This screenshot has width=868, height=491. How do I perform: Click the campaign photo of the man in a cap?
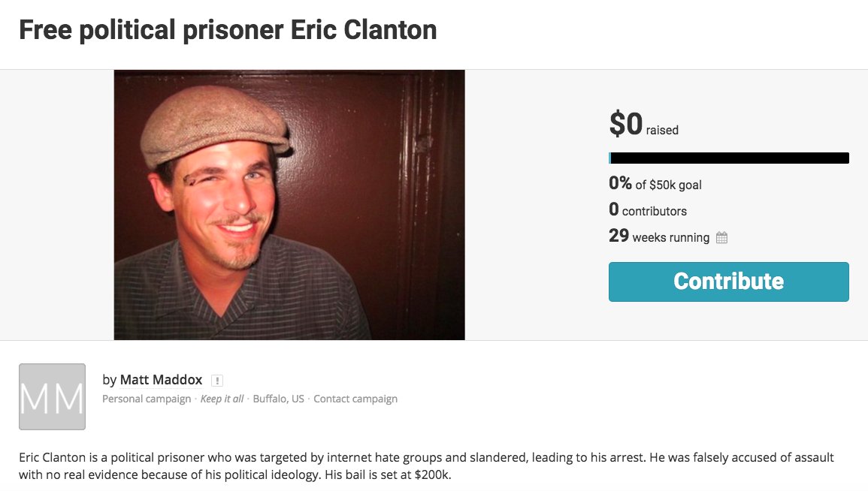click(289, 205)
